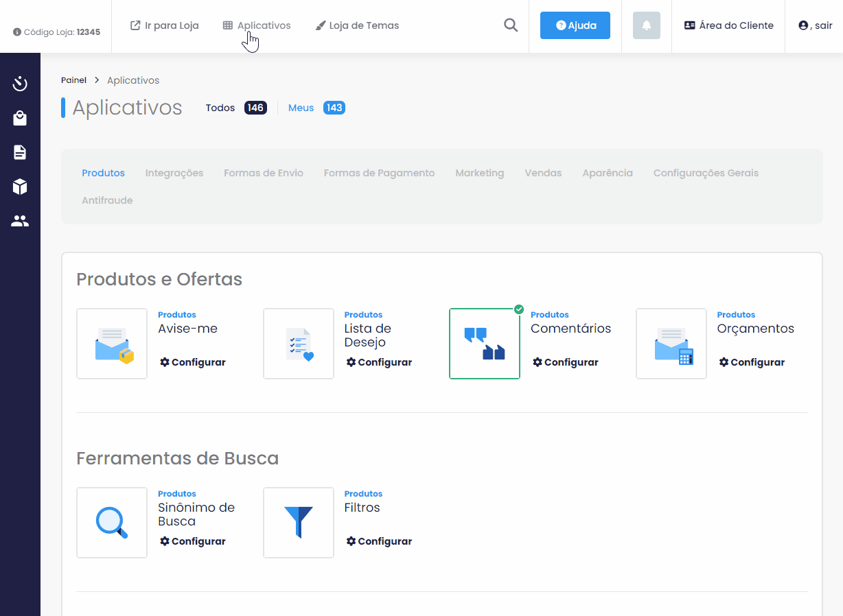The height and width of the screenshot is (616, 843).
Task: Select the Integrações category tab
Action: point(174,173)
